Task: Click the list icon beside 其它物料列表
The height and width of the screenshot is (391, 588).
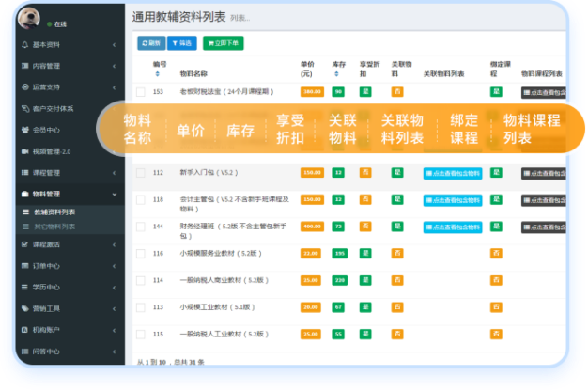Action: (26, 227)
